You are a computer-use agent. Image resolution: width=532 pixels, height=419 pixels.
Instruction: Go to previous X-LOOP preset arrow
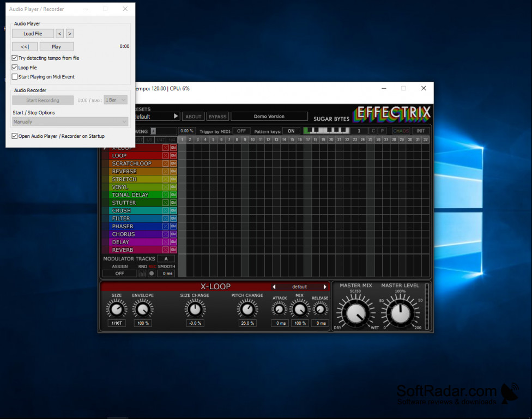click(x=274, y=287)
